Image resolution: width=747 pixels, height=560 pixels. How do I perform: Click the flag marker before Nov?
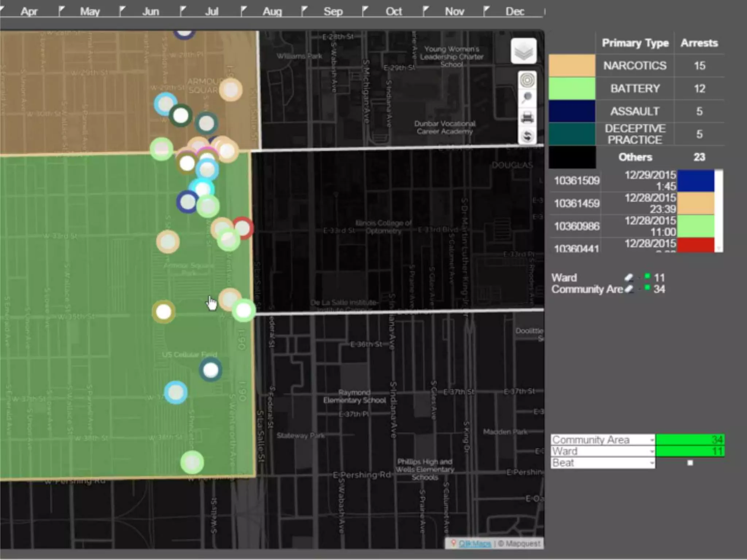pyautogui.click(x=426, y=11)
